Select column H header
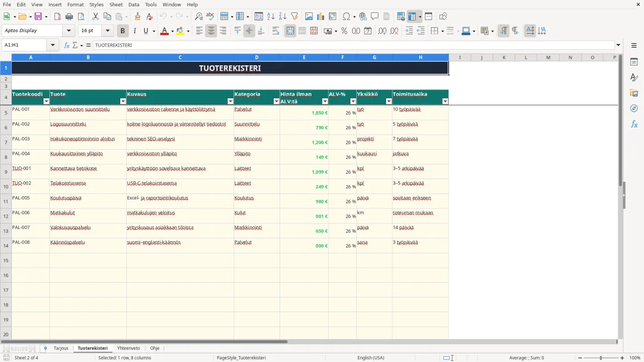The width and height of the screenshot is (644, 362). click(420, 57)
